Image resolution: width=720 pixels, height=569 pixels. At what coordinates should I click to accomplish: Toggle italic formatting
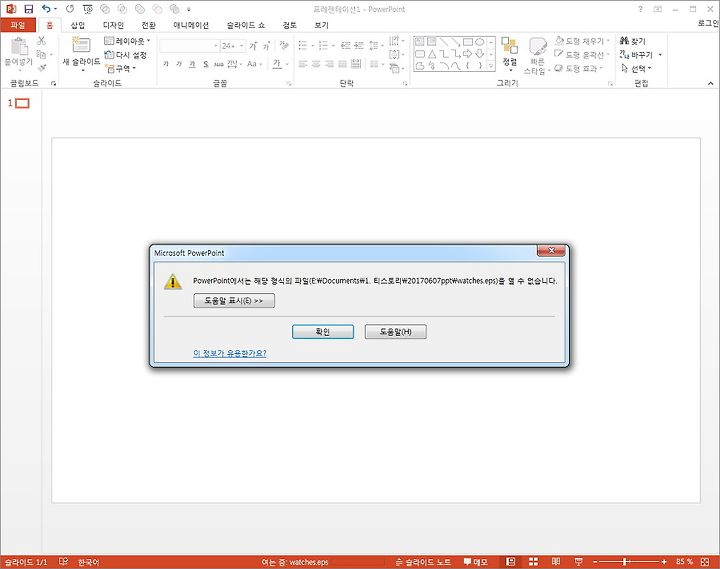pyautogui.click(x=179, y=64)
